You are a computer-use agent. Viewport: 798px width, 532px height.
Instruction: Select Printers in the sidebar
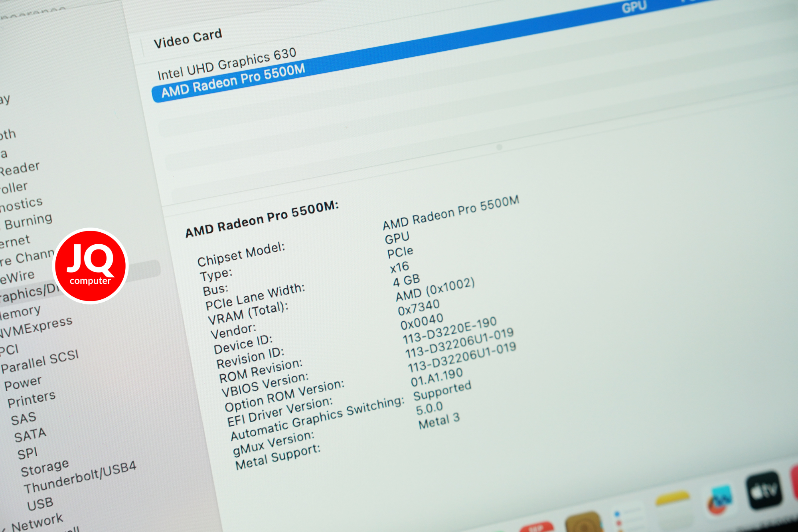pos(32,399)
